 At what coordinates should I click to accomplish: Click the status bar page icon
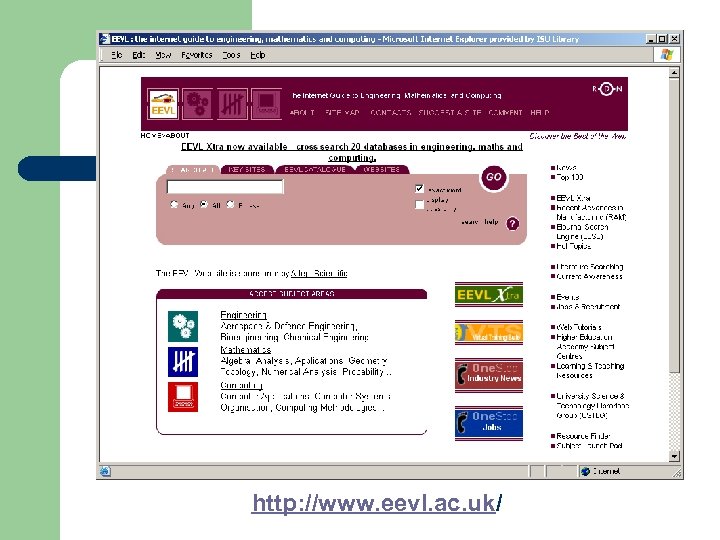point(105,471)
